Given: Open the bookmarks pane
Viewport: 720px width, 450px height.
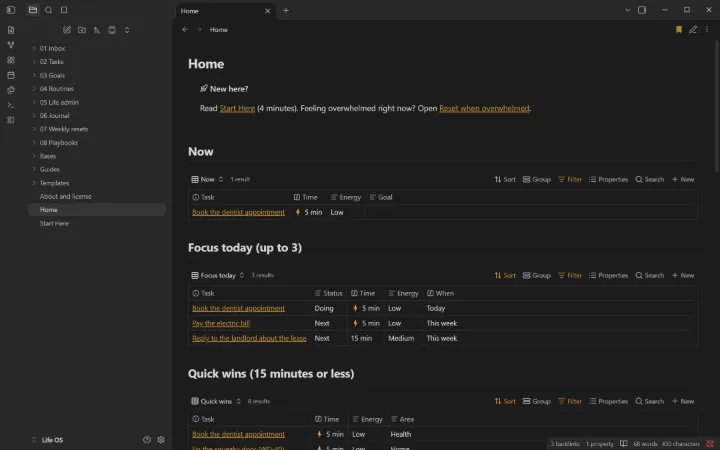Looking at the screenshot, I should click(x=64, y=10).
